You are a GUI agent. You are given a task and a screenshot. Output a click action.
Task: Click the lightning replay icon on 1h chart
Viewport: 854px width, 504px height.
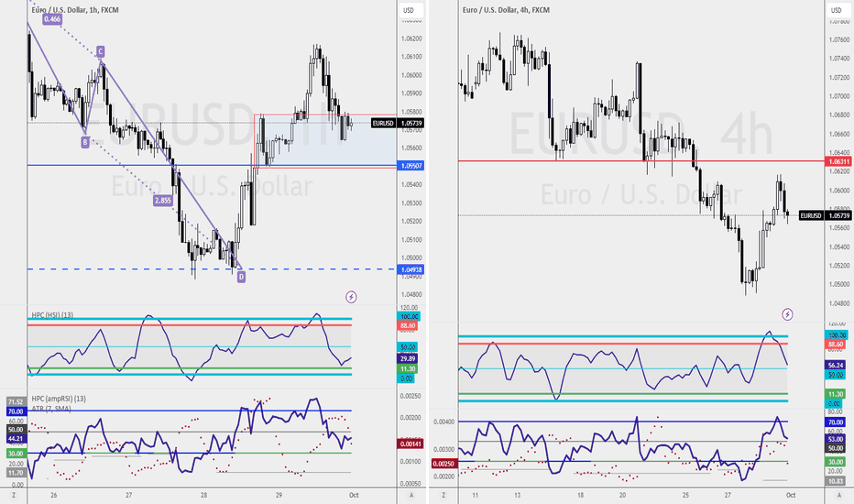[351, 297]
